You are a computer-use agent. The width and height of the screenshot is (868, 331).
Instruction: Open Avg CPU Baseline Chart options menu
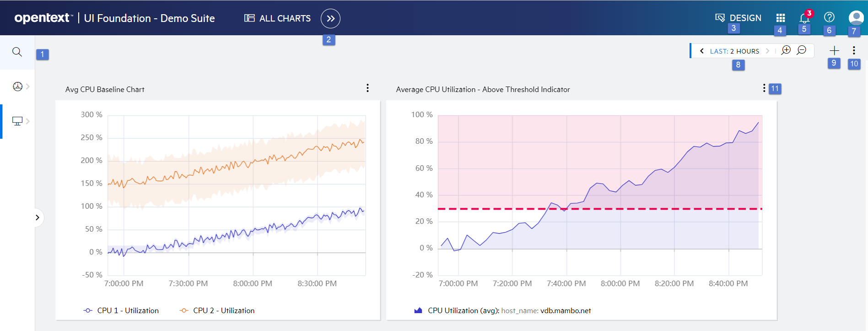click(367, 88)
